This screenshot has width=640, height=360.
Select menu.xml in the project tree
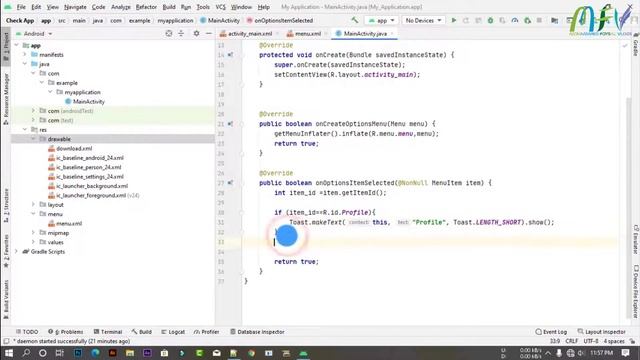coord(69,223)
